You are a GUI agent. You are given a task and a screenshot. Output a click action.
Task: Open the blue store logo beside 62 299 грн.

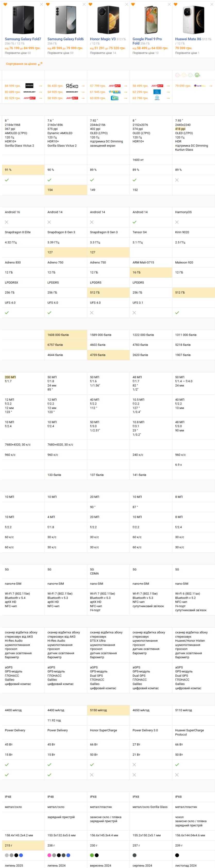click(157, 92)
